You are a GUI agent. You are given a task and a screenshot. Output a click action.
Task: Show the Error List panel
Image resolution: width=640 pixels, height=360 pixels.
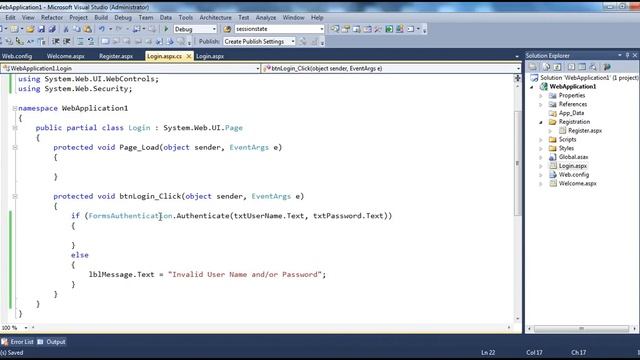(x=18, y=342)
